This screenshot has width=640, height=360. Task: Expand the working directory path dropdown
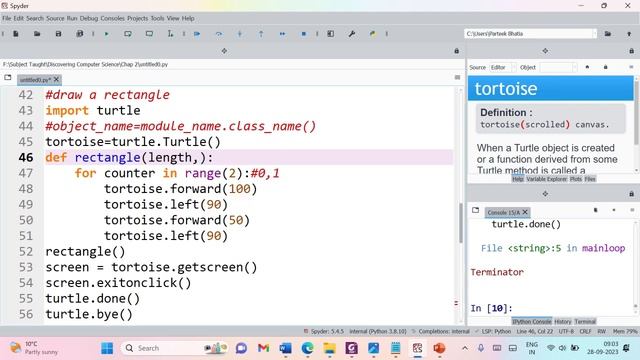click(594, 34)
